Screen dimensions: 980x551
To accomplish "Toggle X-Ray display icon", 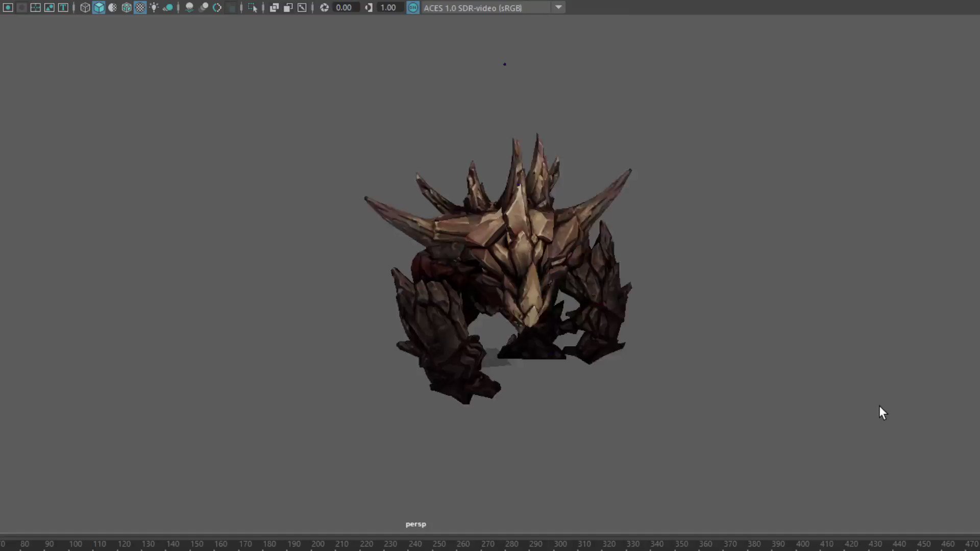I will (274, 8).
